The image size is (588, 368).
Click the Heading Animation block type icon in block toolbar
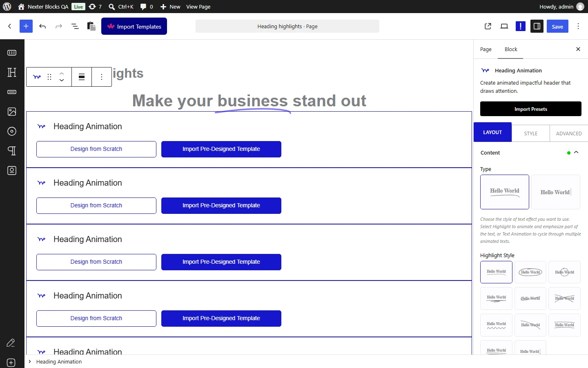click(x=37, y=77)
